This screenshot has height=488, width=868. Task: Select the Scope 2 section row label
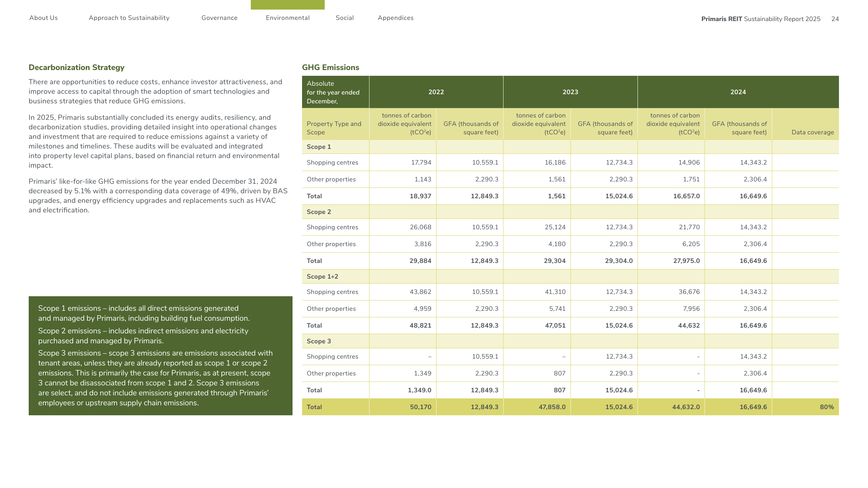(x=319, y=212)
